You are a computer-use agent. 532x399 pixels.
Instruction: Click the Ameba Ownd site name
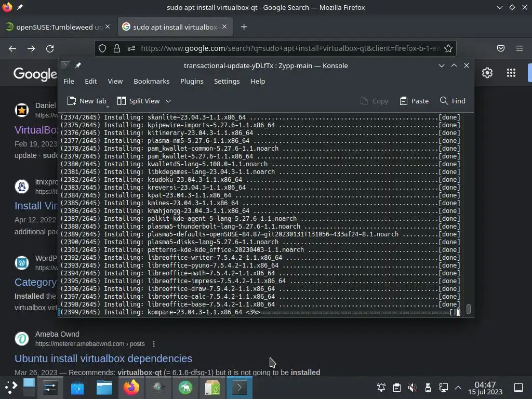[x=57, y=334]
